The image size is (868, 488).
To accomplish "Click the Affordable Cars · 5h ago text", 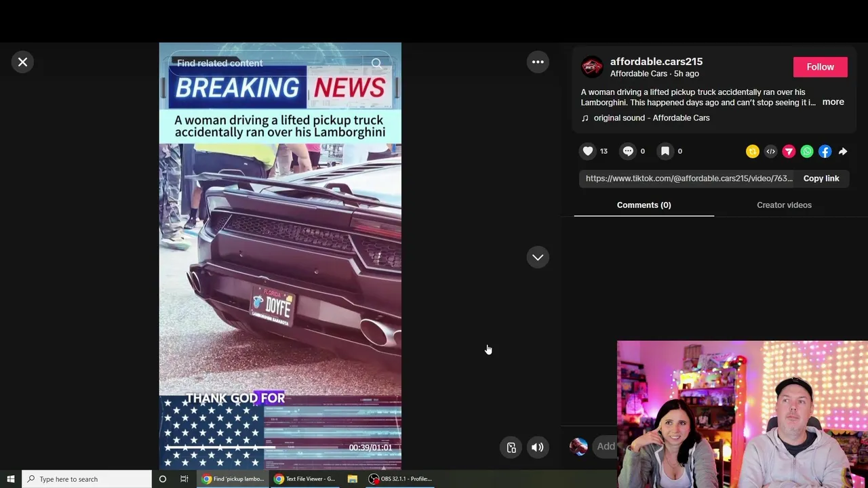I will coord(654,73).
